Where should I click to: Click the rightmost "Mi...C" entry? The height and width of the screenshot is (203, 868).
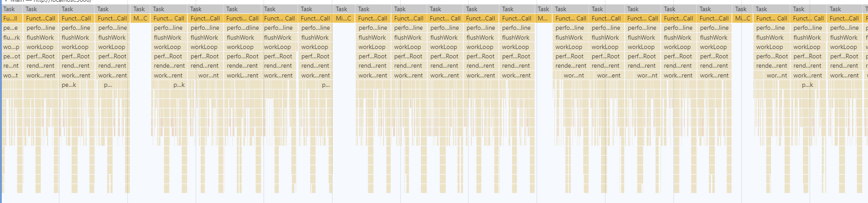[x=743, y=18]
